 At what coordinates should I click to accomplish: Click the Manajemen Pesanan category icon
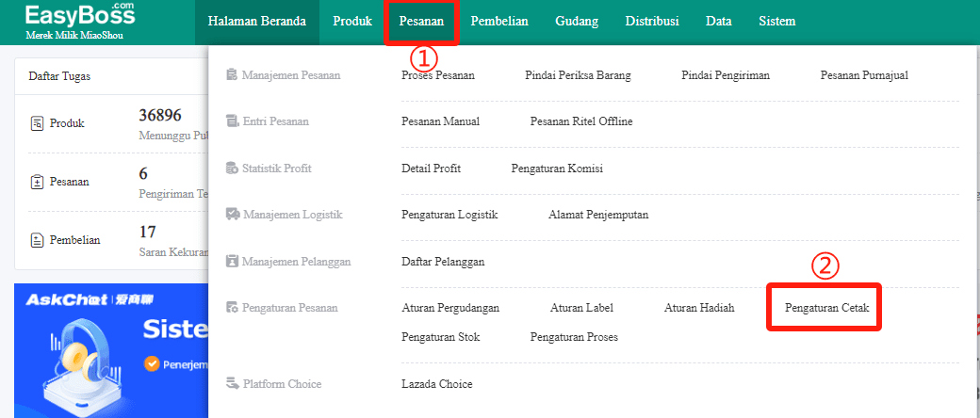pos(231,75)
